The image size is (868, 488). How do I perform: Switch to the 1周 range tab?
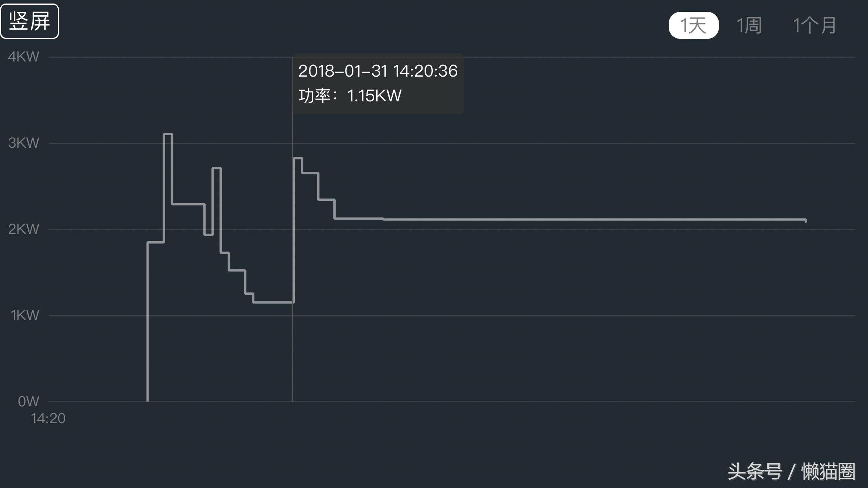click(x=749, y=26)
